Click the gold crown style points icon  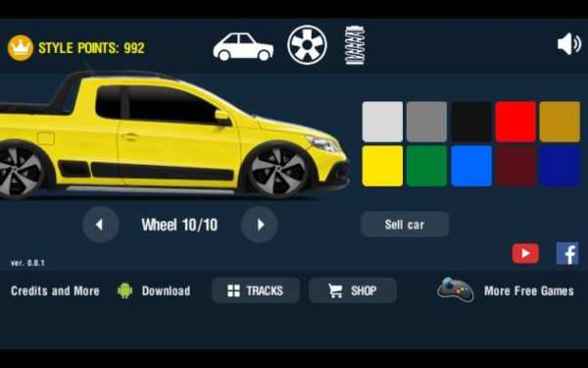[21, 48]
